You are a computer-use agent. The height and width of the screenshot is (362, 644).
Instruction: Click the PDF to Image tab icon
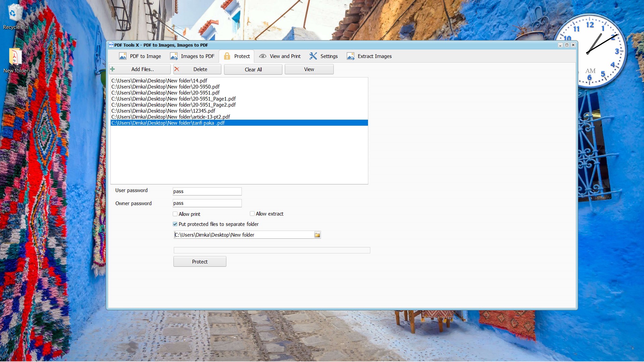coord(123,56)
